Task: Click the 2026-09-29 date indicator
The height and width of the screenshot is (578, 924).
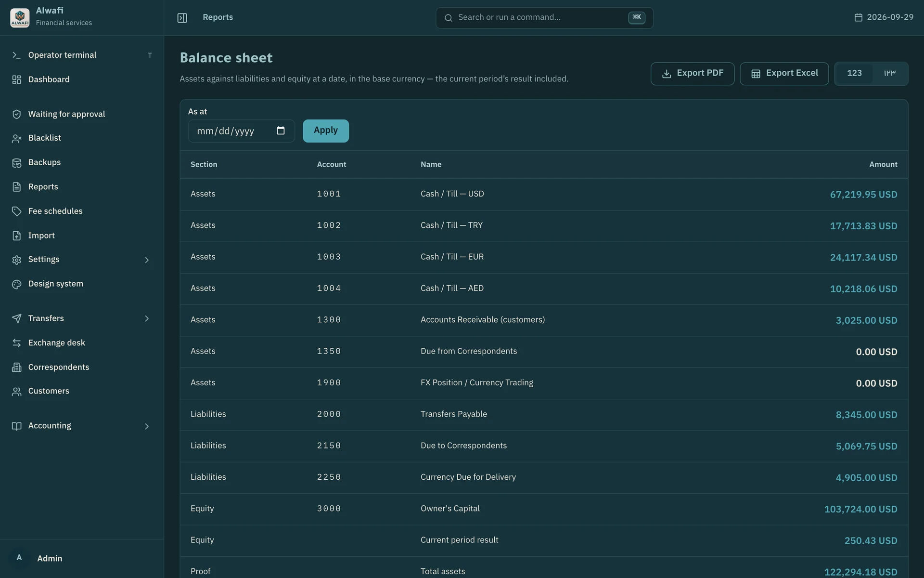Action: tap(884, 17)
